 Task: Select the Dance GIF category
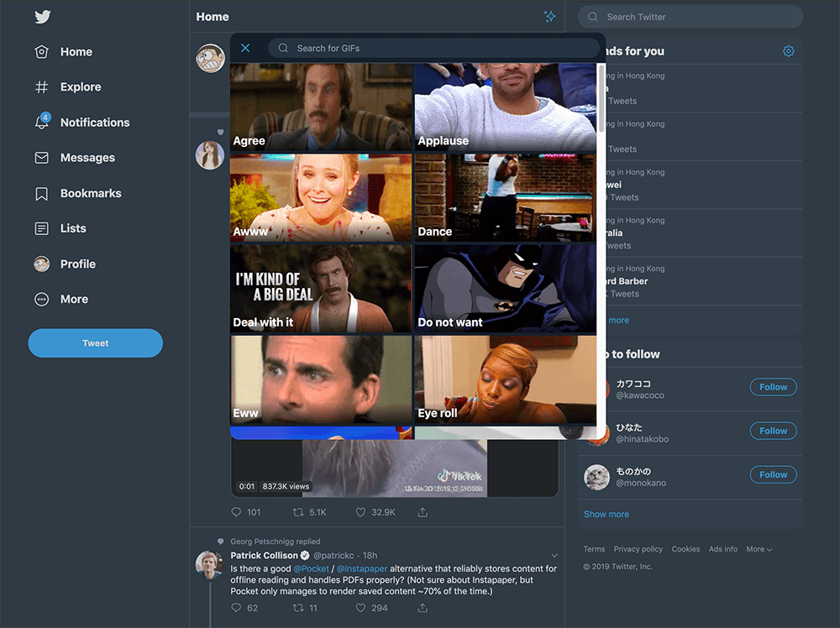point(505,197)
